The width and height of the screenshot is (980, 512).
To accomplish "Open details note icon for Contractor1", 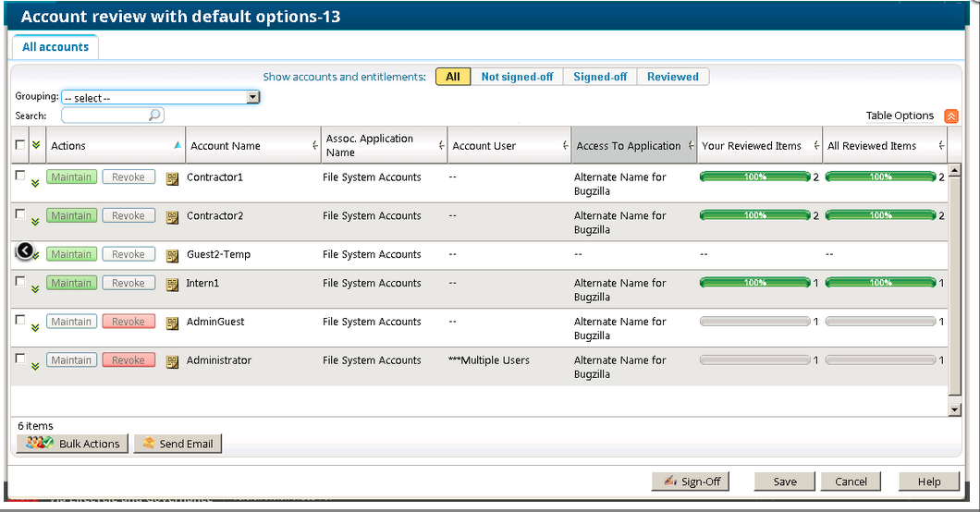I will click(172, 178).
